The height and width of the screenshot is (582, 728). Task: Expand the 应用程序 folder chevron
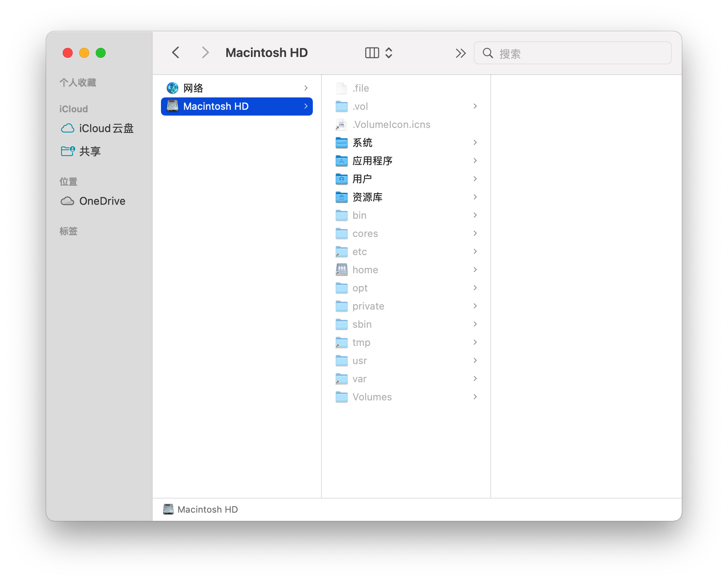click(x=475, y=161)
